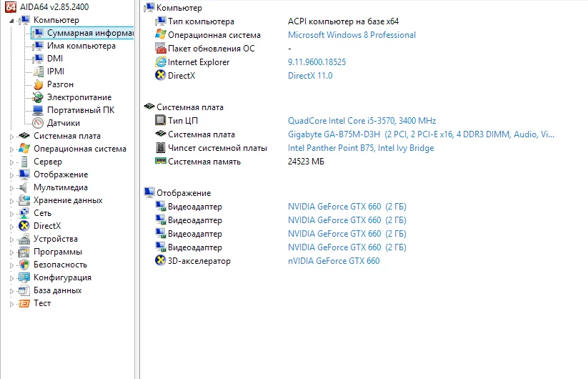Select the Безопасность shield icon
The height and width of the screenshot is (379, 588).
24,264
